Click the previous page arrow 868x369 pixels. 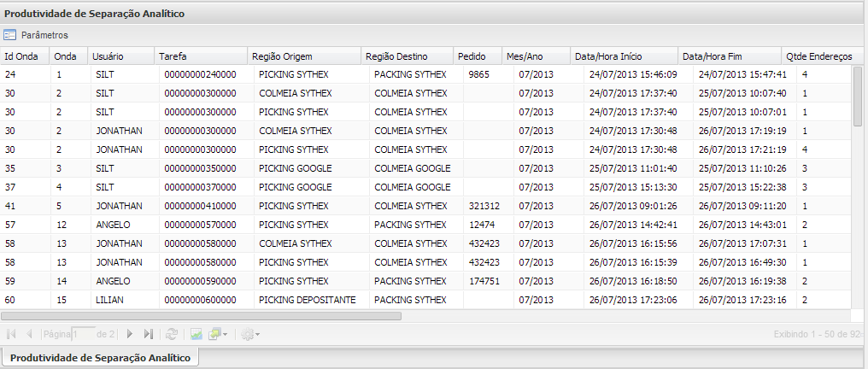(x=30, y=334)
